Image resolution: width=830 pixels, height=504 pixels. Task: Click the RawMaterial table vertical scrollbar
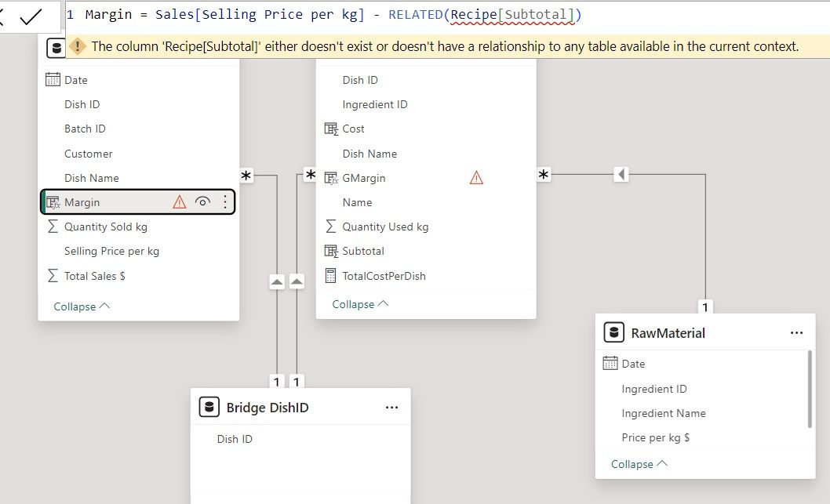click(810, 389)
